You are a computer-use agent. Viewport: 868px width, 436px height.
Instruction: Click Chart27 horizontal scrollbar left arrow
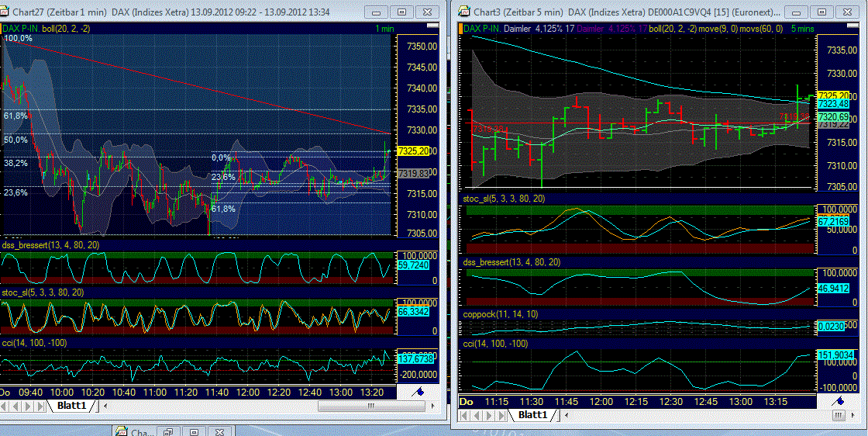(106, 406)
